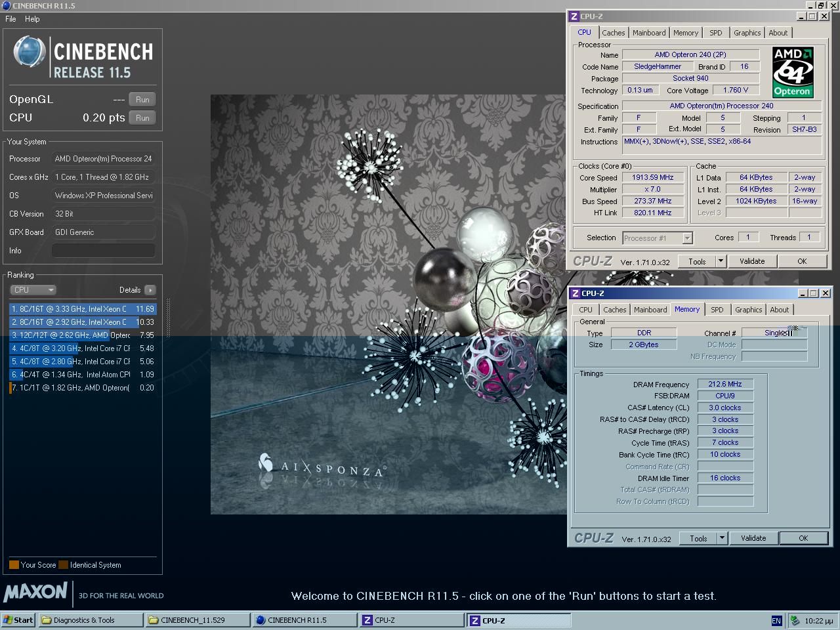Click the brown Identical System legend swatch
Image resolution: width=840 pixels, height=630 pixels.
pyautogui.click(x=63, y=565)
